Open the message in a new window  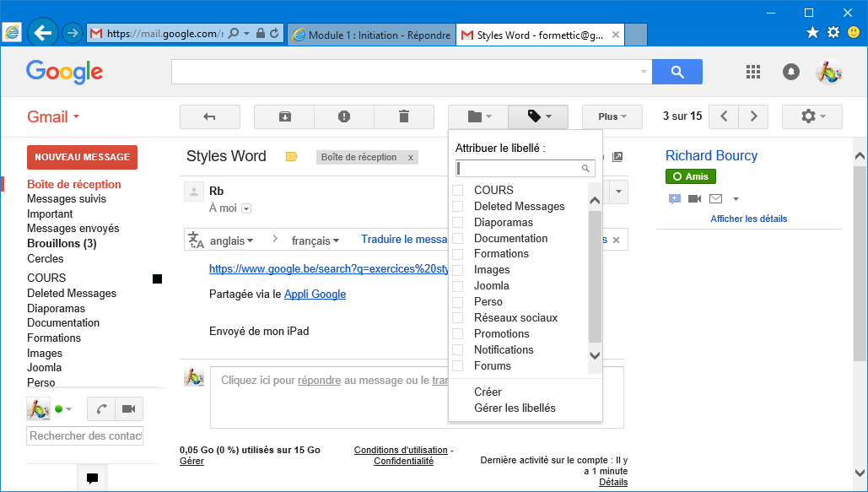pyautogui.click(x=617, y=157)
